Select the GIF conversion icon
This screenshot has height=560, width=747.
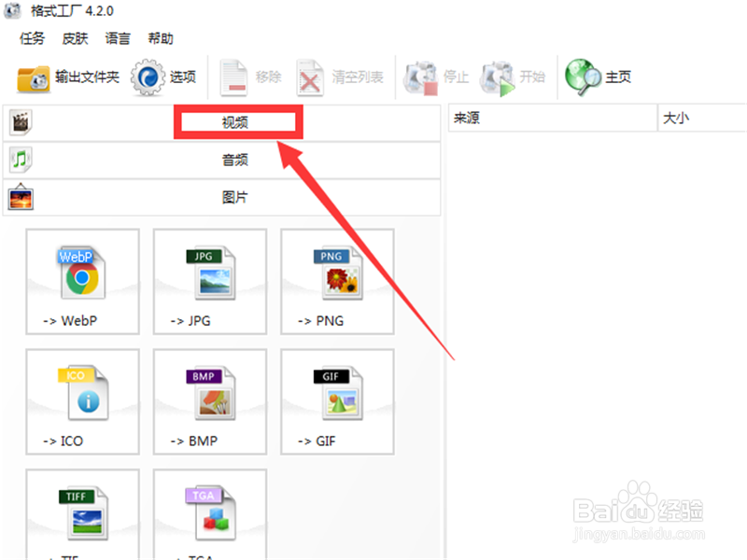pos(338,393)
